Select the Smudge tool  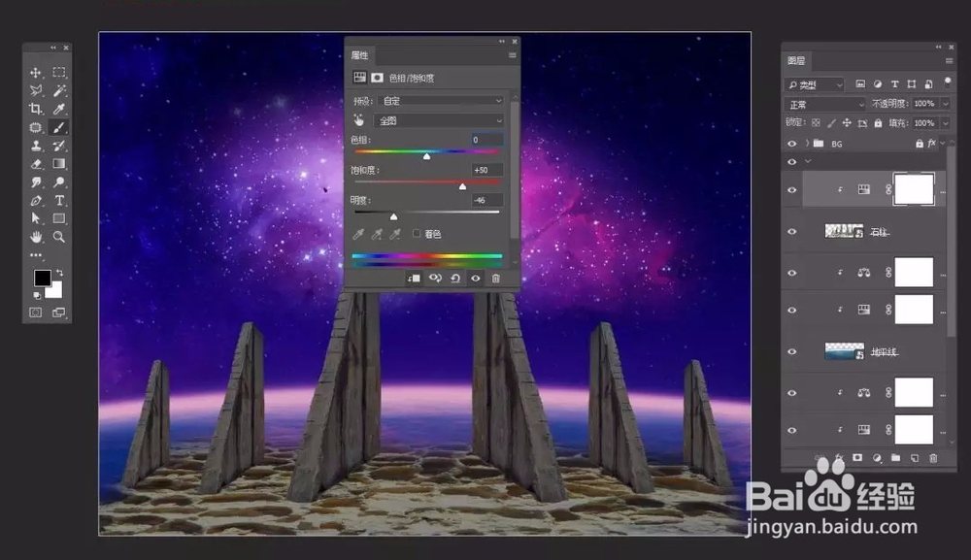(x=36, y=182)
